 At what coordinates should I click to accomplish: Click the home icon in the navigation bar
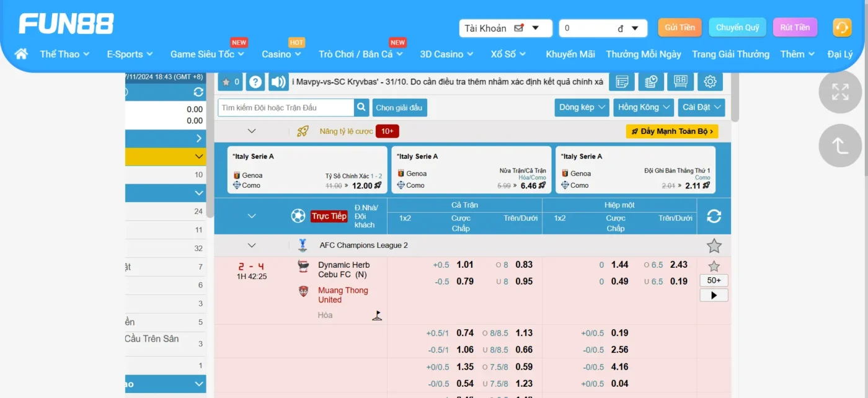click(x=21, y=54)
